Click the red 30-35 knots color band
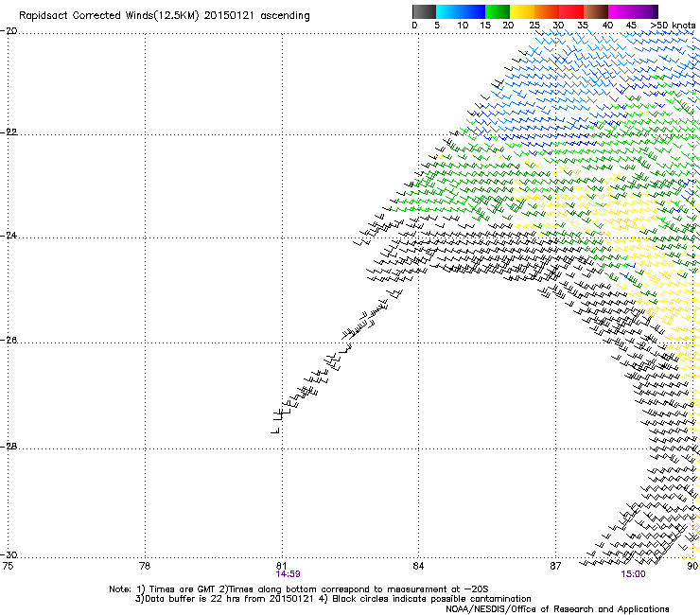The image size is (700, 615). [x=571, y=11]
